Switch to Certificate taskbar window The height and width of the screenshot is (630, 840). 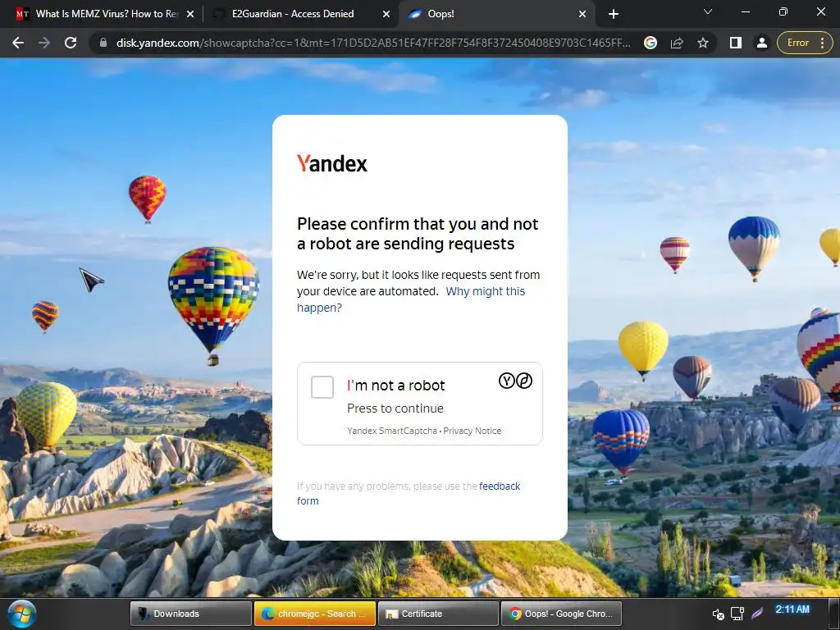point(438,614)
